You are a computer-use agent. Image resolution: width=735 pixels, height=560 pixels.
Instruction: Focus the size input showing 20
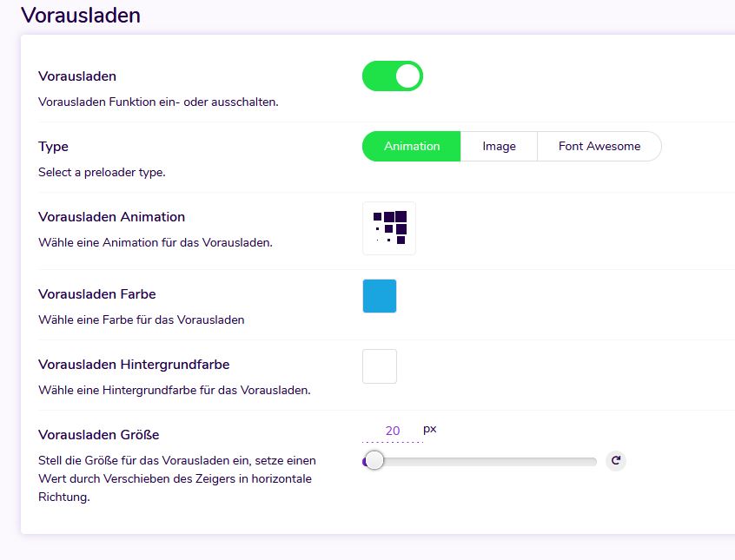pos(392,431)
